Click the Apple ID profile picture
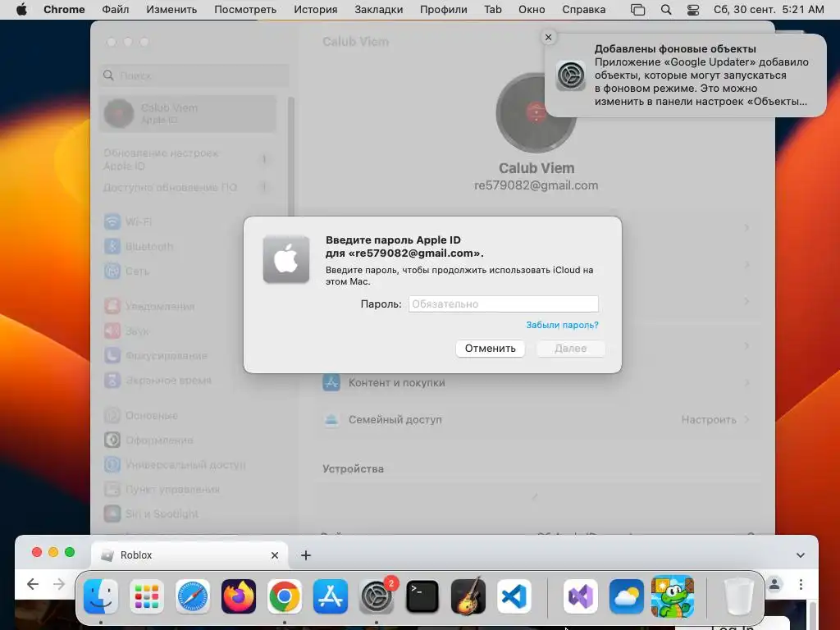840x630 pixels. pos(536,113)
